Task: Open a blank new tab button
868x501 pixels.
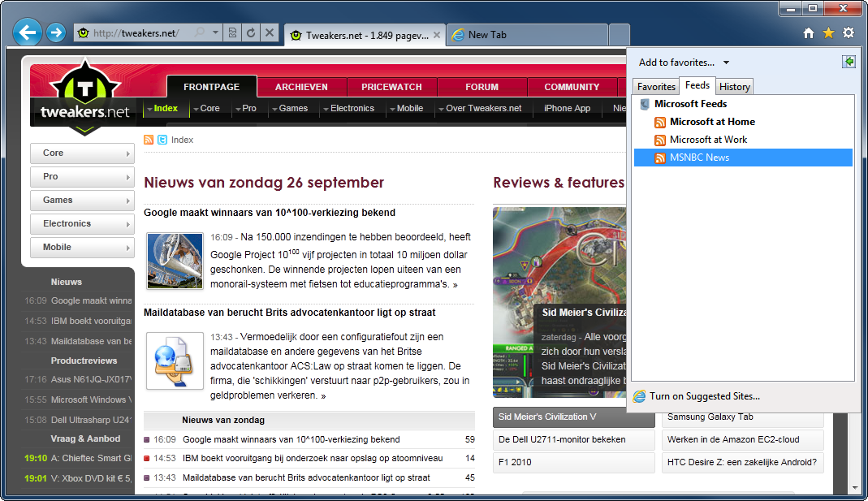Action: [619, 35]
